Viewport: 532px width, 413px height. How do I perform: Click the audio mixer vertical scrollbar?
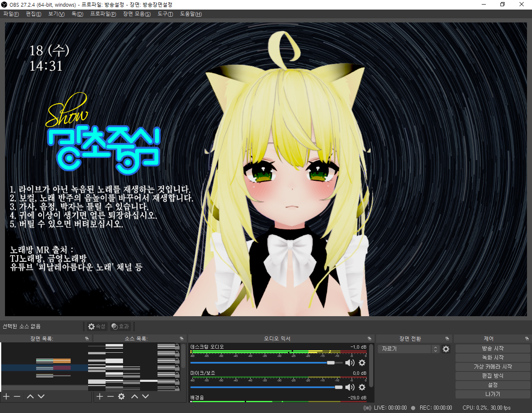tap(371, 366)
